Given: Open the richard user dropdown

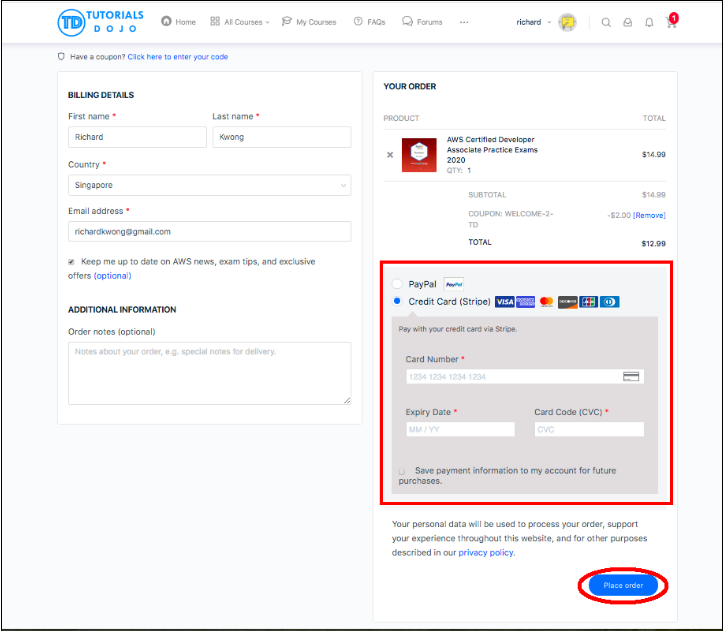Looking at the screenshot, I should point(533,22).
